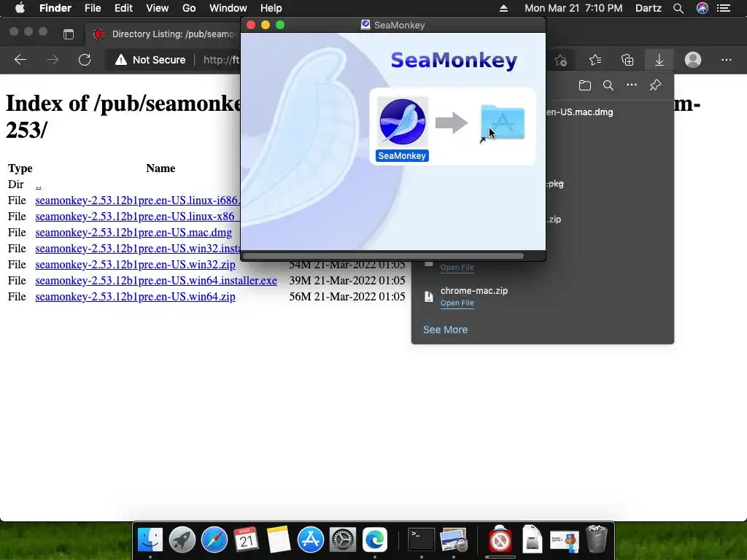Reload the Edge page

click(85, 60)
